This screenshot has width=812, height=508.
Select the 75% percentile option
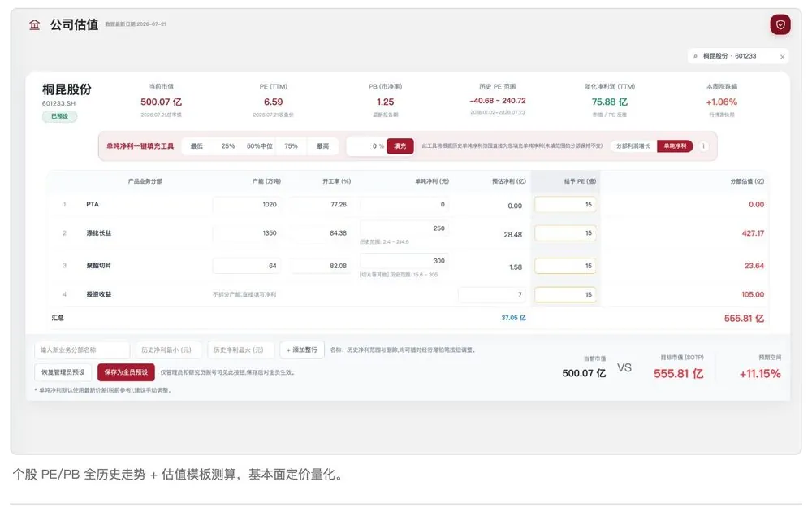pyautogui.click(x=291, y=146)
